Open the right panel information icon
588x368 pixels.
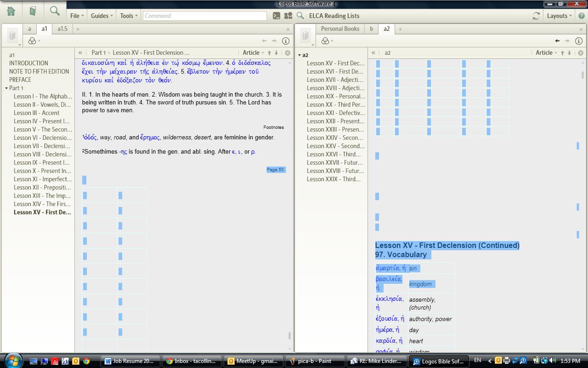578,41
